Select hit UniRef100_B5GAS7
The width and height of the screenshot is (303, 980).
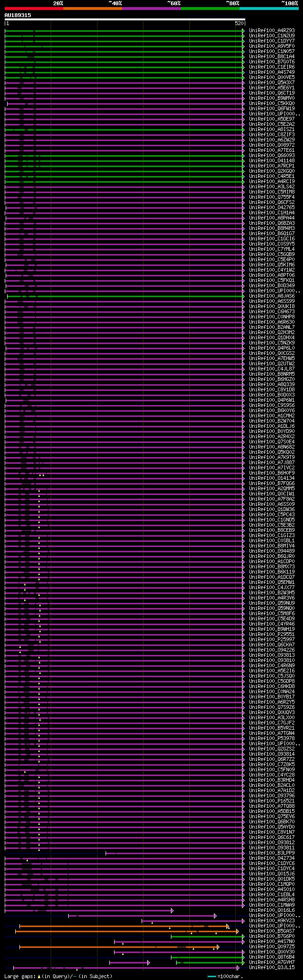(x=272, y=931)
